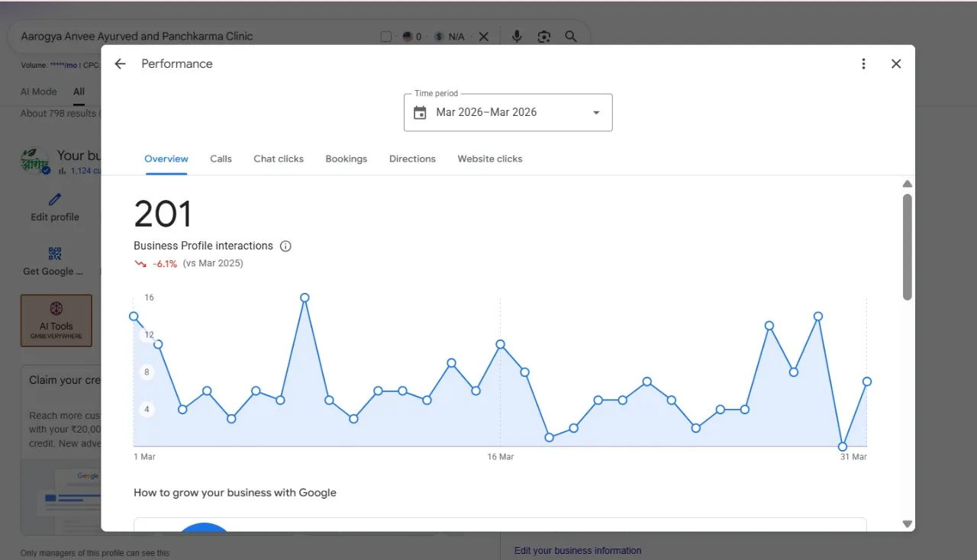Screen dimensions: 977x560
Task: Expand the Time period dropdown arrow
Action: (596, 113)
